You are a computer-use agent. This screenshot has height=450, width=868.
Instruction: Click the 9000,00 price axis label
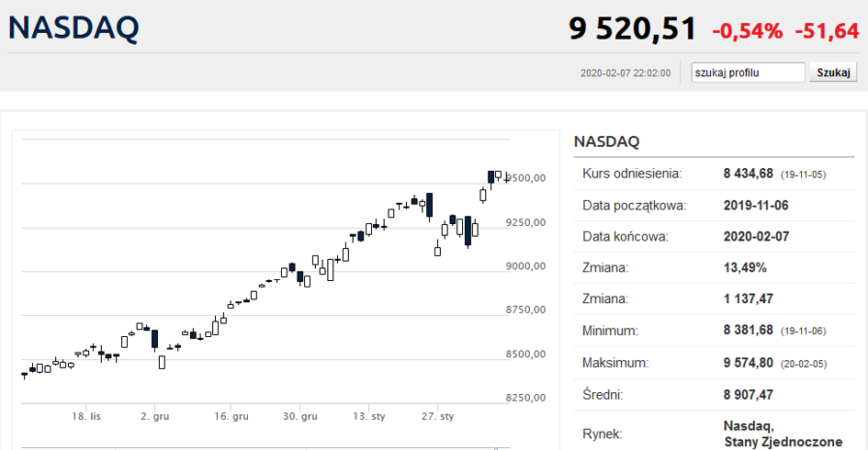click(526, 266)
